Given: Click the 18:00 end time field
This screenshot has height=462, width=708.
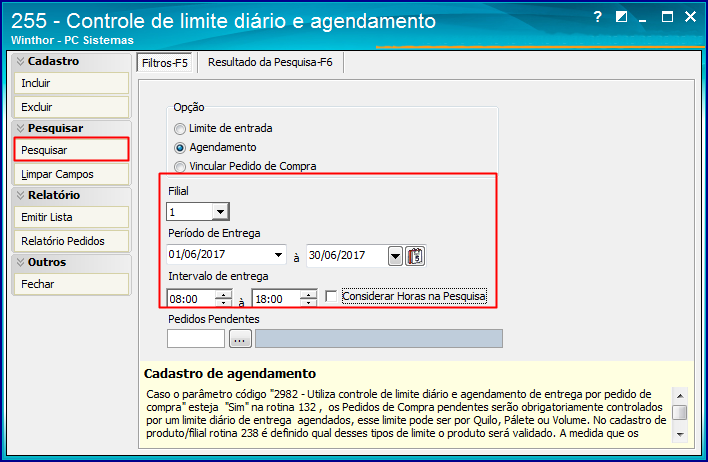Looking at the screenshot, I should click(x=276, y=299).
